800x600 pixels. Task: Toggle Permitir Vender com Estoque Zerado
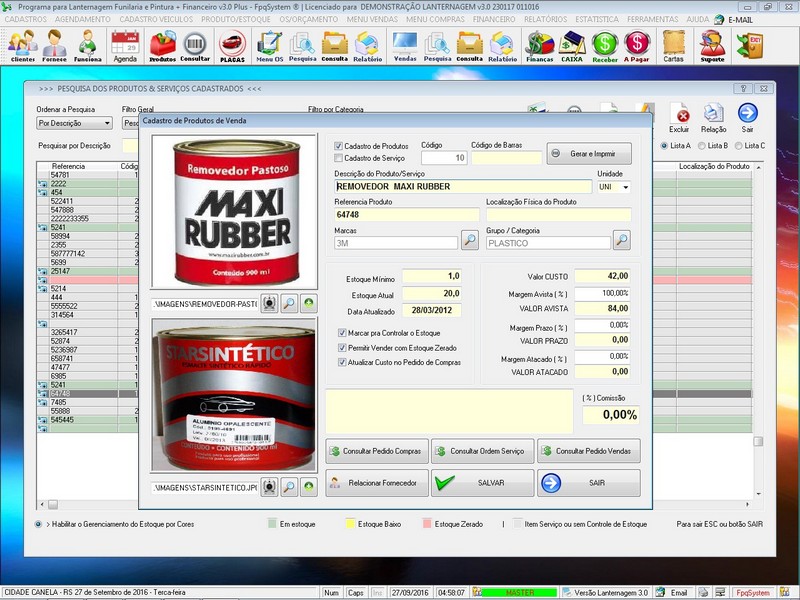tap(342, 347)
